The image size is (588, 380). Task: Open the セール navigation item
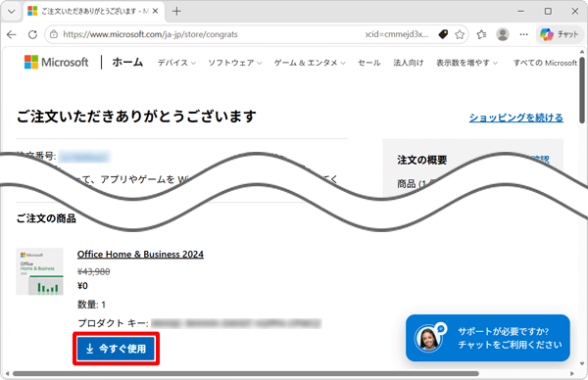click(369, 63)
